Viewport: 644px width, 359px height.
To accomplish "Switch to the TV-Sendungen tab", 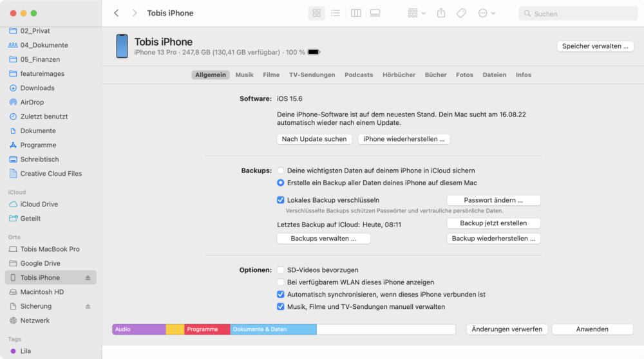I will [312, 75].
